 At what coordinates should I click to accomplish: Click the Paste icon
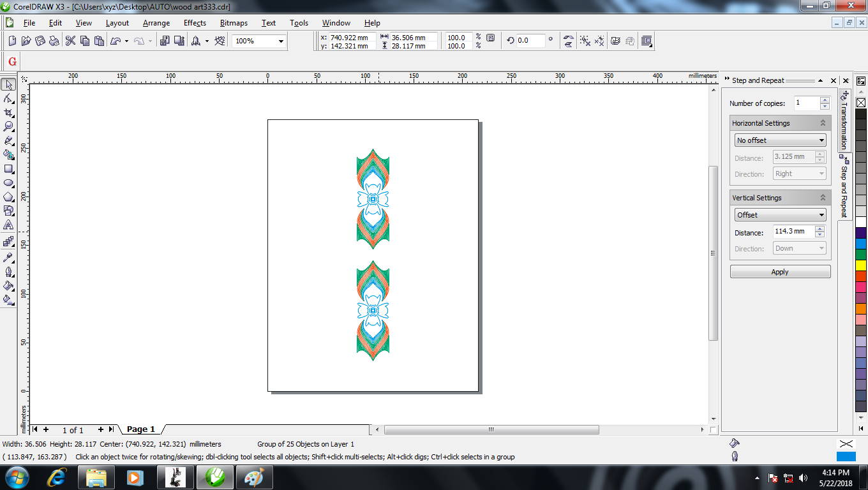tap(99, 41)
